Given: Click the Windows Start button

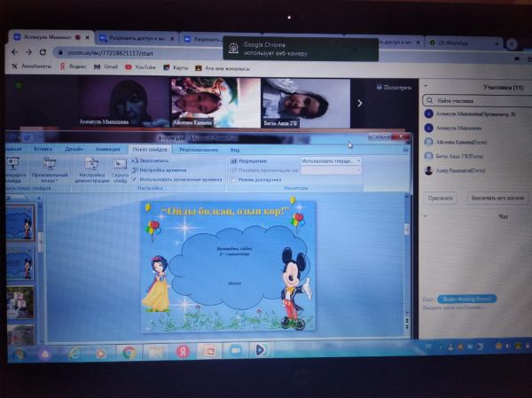Looking at the screenshot, I should point(19,354).
